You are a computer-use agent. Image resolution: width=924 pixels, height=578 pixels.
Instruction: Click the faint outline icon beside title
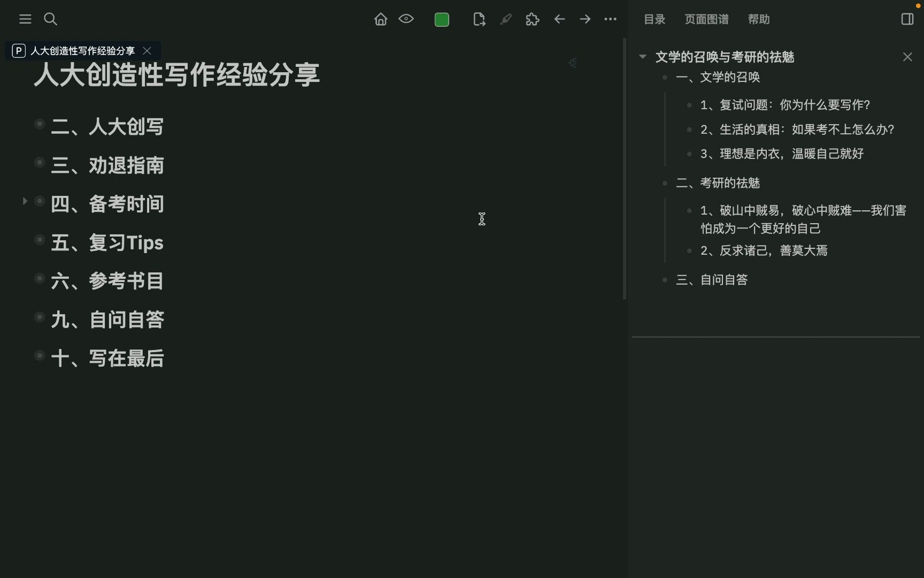(x=573, y=63)
